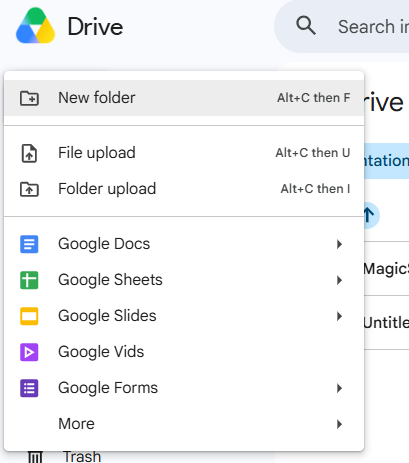Viewport: 409px width, 463px height.
Task: Click the purple Google Vids icon
Action: [29, 352]
